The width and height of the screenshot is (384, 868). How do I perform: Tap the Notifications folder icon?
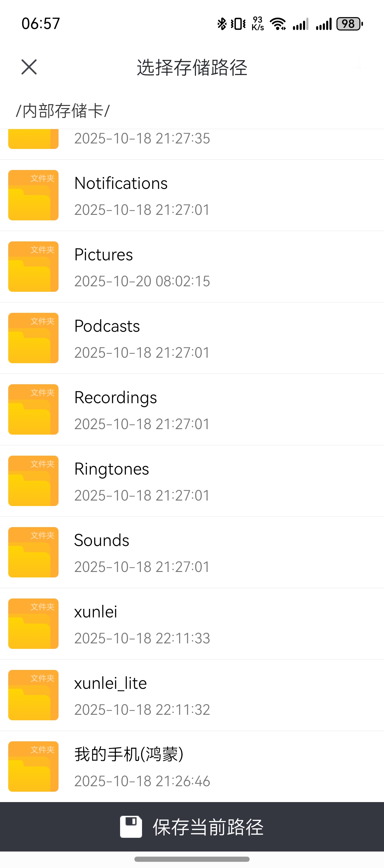[x=33, y=195]
